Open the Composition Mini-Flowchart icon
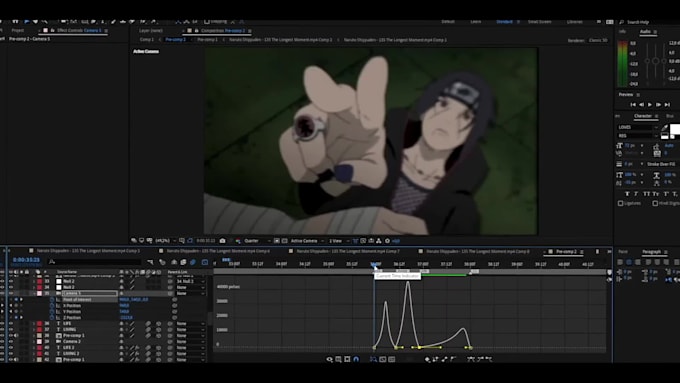 click(x=150, y=262)
